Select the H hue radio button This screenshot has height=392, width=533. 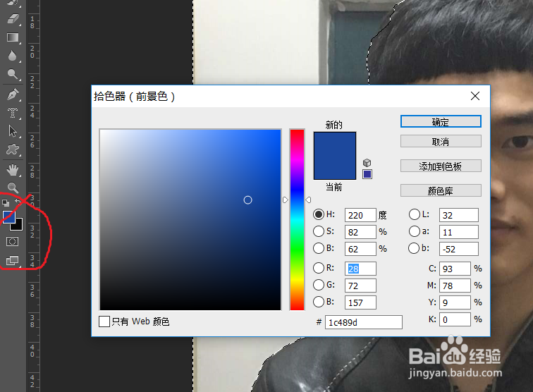point(319,214)
